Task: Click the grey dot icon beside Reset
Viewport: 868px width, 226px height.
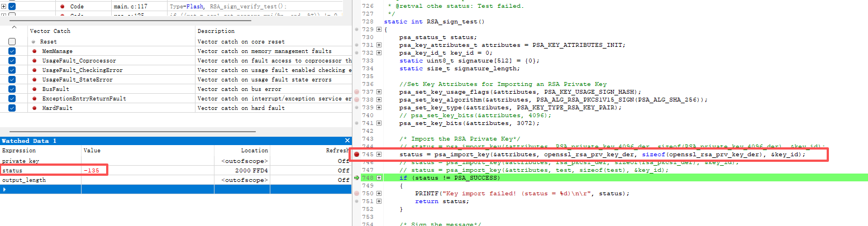Action: [35, 41]
